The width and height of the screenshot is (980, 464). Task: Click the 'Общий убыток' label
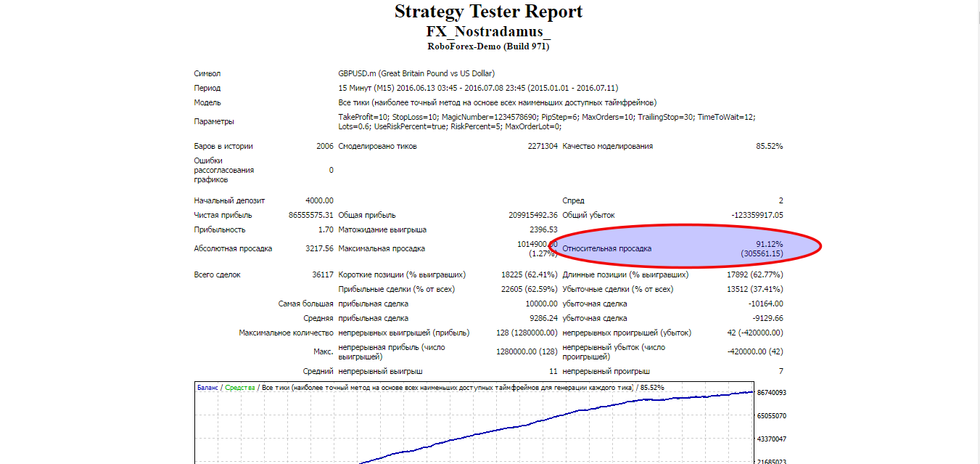(x=588, y=215)
